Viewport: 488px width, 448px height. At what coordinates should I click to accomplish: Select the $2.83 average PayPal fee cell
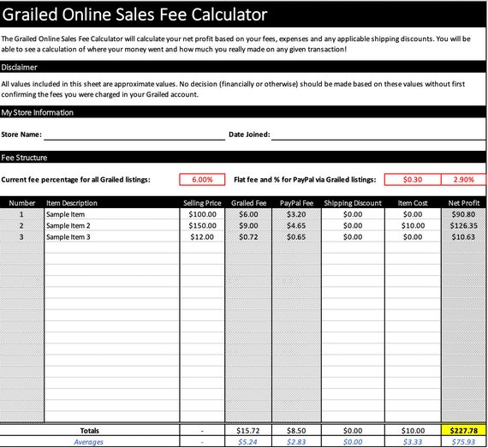coord(296,442)
